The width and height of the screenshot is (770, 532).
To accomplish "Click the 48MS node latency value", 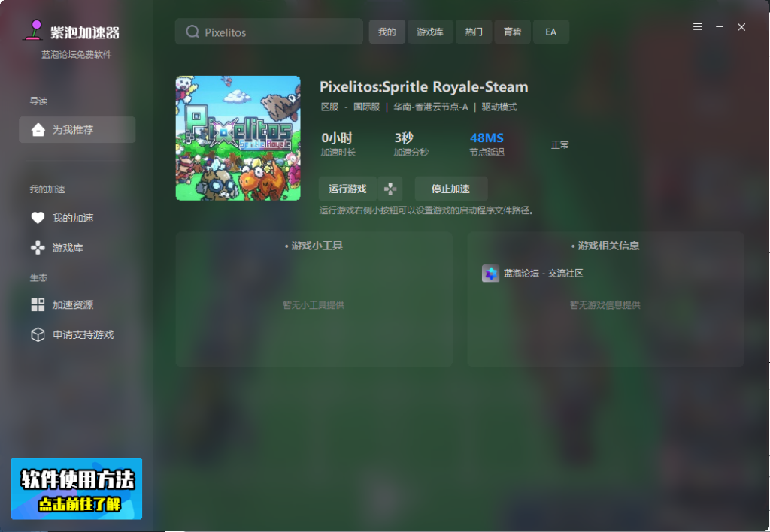I will 487,138.
